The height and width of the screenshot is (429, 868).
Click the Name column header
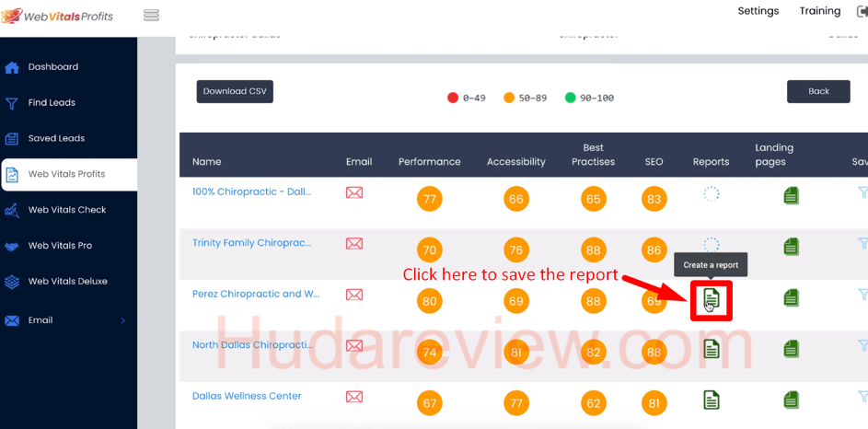[x=207, y=162]
